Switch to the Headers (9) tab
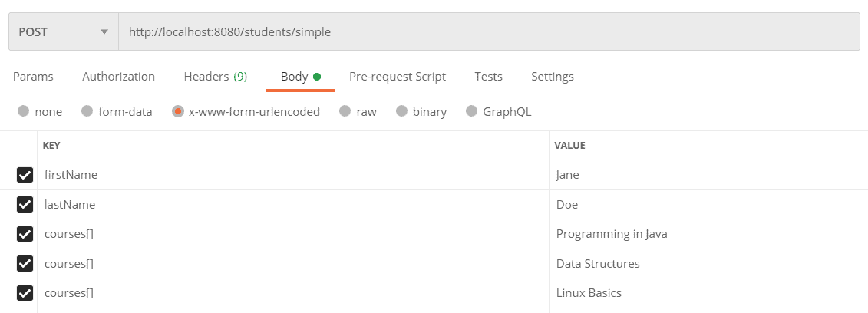Viewport: 868px width, 313px height. pyautogui.click(x=215, y=77)
